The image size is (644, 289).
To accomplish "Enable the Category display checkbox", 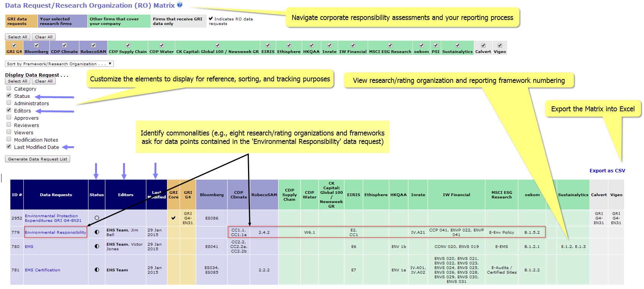I will [9, 88].
